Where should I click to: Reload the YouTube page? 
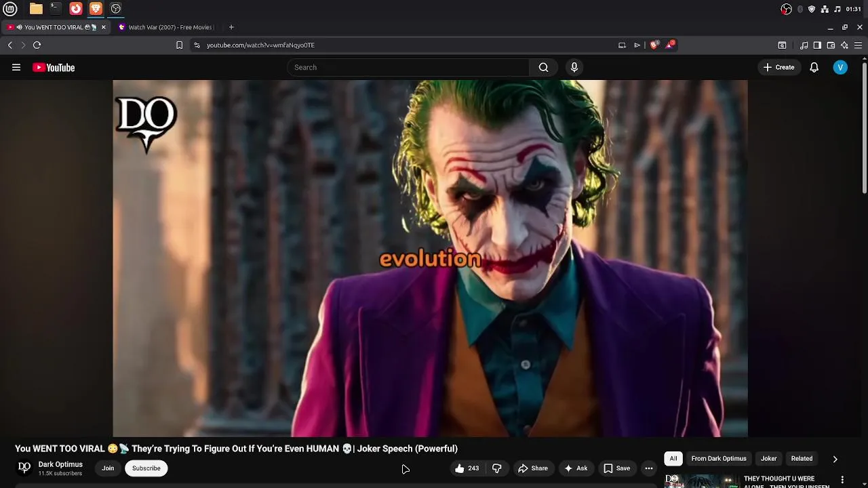[37, 45]
